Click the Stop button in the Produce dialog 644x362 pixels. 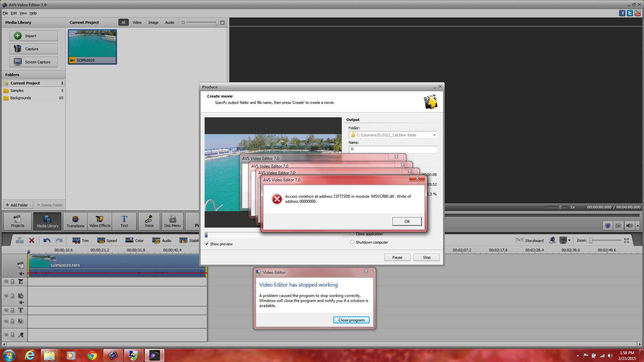[427, 257]
